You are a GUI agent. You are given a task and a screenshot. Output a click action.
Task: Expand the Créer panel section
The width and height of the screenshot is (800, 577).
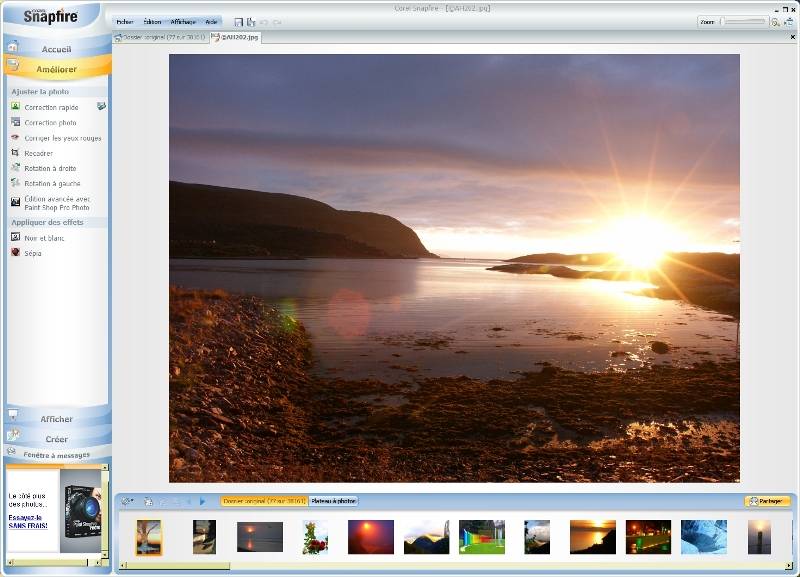[56, 438]
